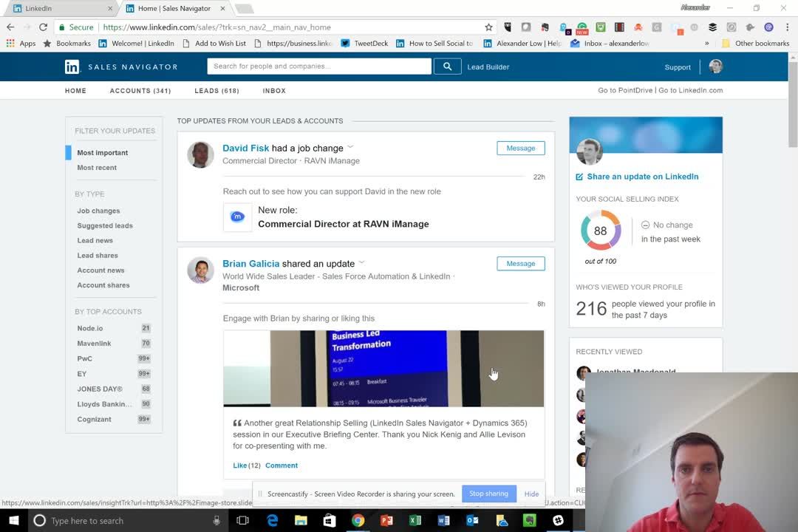
Task: Filter updates by Lead shares
Action: coord(98,256)
